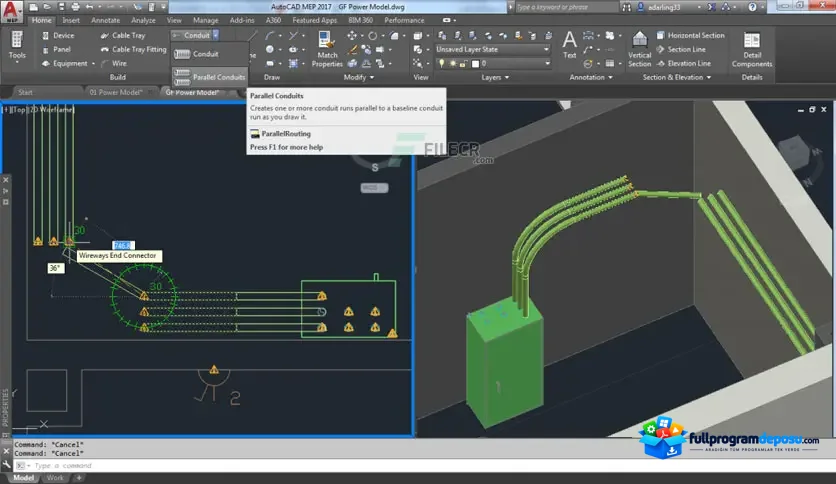836x484 pixels.
Task: Click the Save icon in quick access toolbar
Action: (61, 7)
